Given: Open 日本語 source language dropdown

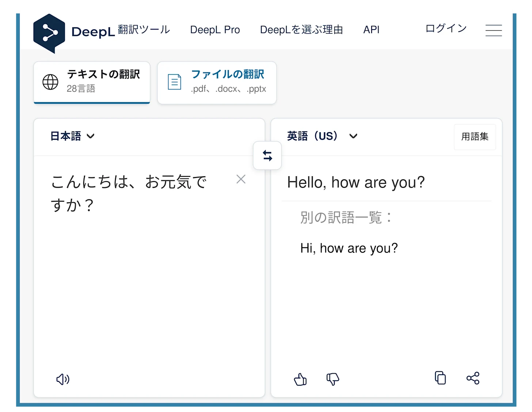Looking at the screenshot, I should [x=72, y=136].
